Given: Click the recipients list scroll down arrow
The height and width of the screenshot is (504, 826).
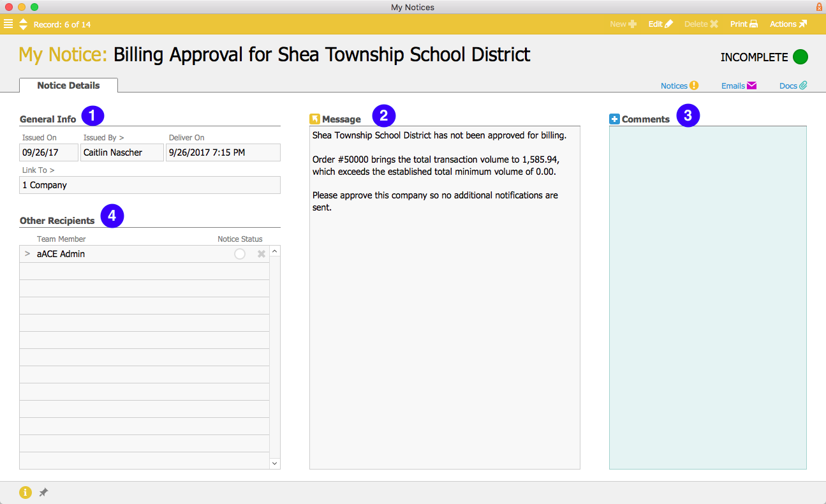Looking at the screenshot, I should pyautogui.click(x=275, y=463).
